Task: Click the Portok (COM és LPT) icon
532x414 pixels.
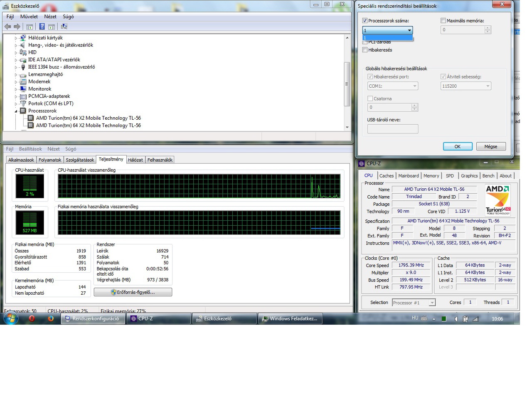Action: coord(23,103)
